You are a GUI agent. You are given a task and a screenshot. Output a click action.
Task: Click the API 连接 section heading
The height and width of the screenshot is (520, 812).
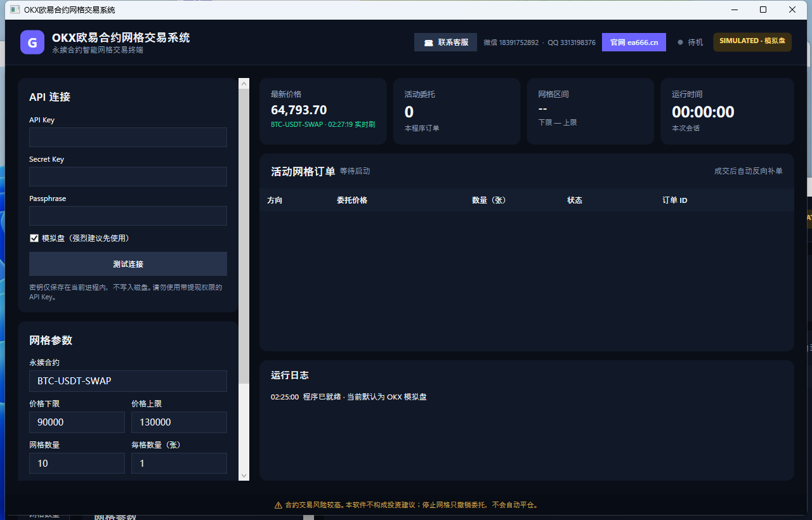[x=49, y=97]
